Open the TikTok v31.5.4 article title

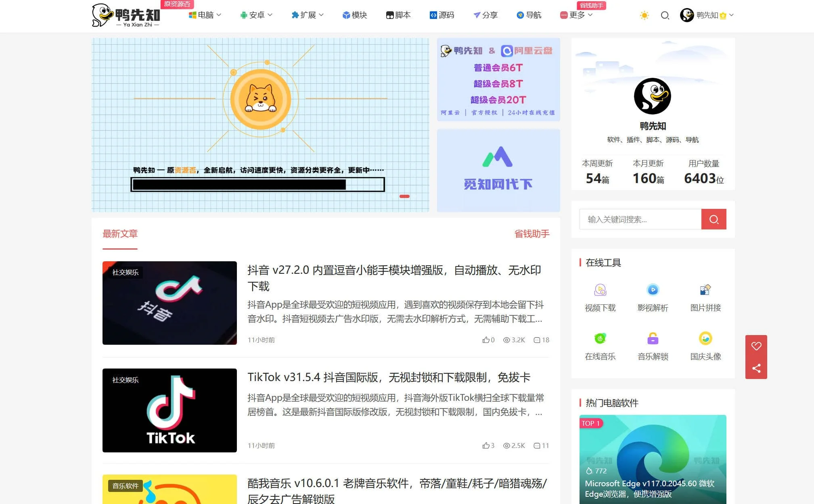[x=389, y=377]
